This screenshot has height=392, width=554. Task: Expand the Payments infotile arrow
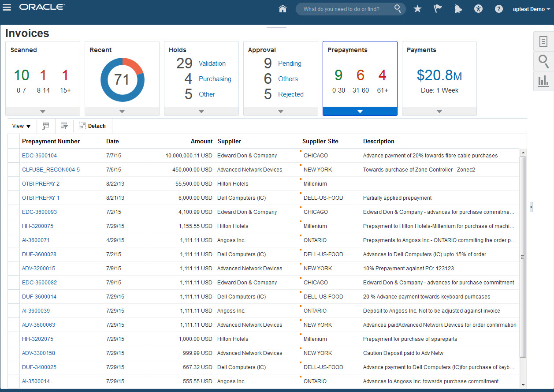[x=439, y=112]
